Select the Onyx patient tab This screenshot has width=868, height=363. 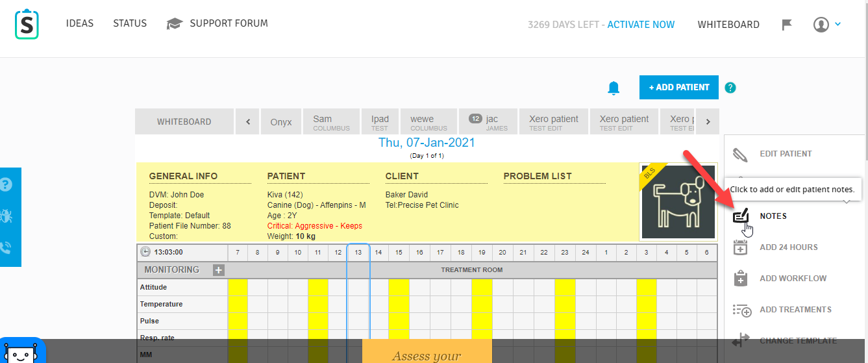[x=281, y=121]
